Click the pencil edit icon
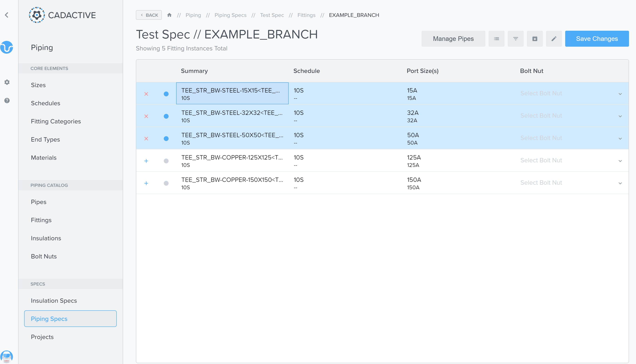Viewport: 636px width, 364px height. [554, 39]
